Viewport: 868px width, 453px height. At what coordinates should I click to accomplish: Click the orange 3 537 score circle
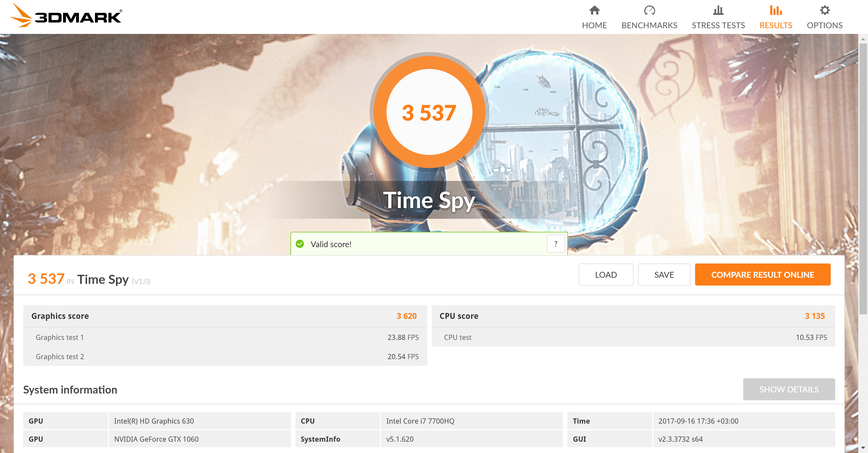[429, 112]
